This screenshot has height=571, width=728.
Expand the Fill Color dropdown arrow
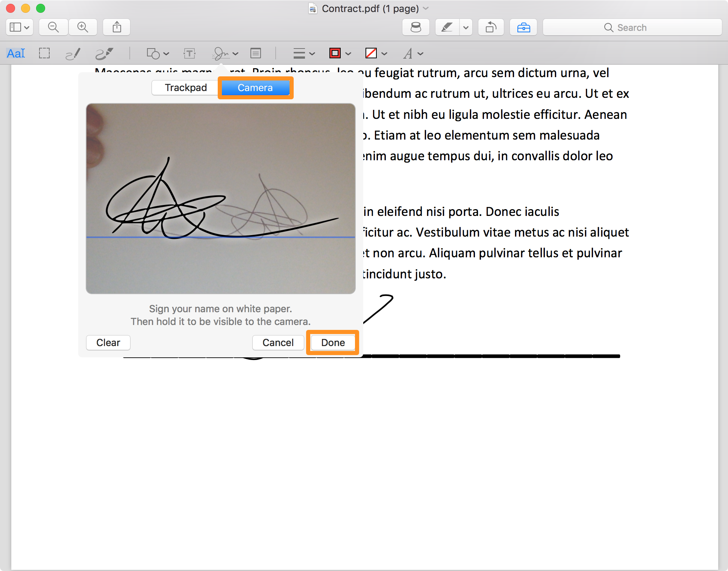click(x=384, y=53)
